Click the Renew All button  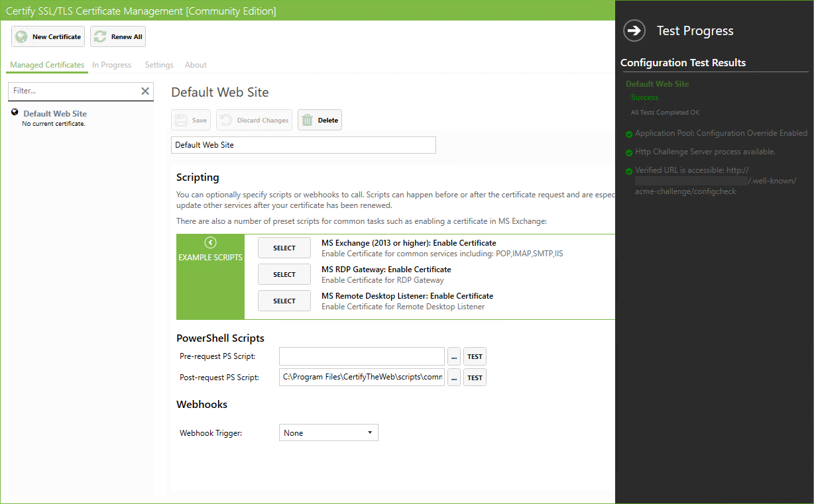tap(118, 36)
